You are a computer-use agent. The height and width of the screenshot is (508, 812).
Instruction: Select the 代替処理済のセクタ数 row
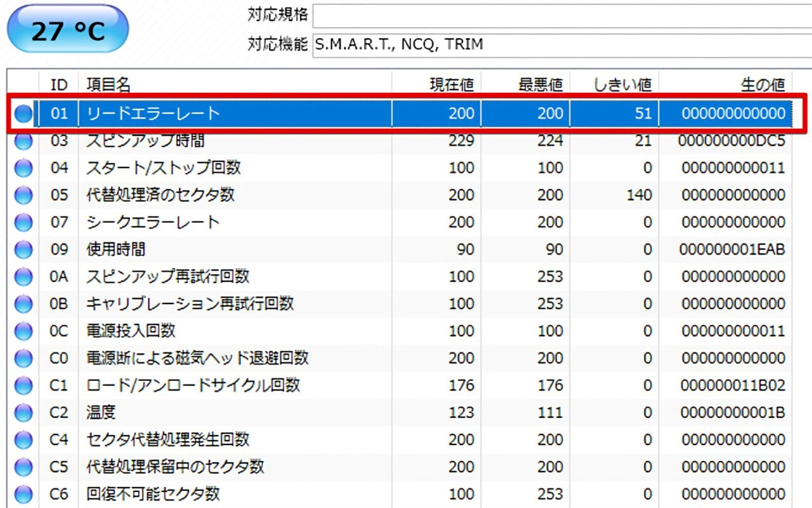click(x=400, y=196)
